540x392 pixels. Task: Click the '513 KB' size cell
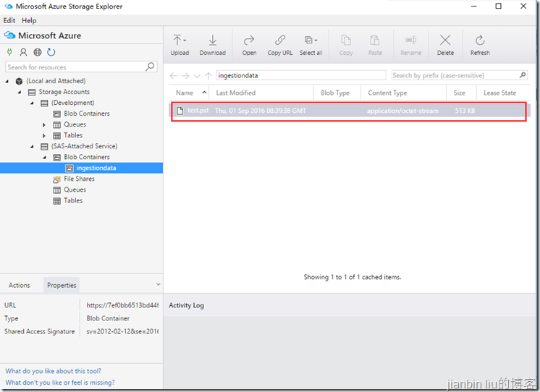click(465, 111)
